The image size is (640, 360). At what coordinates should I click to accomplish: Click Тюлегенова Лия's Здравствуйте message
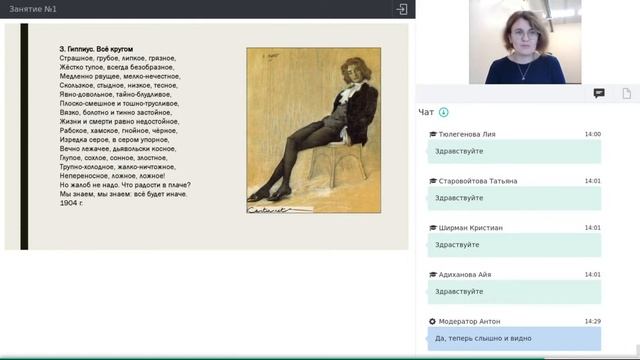514,151
